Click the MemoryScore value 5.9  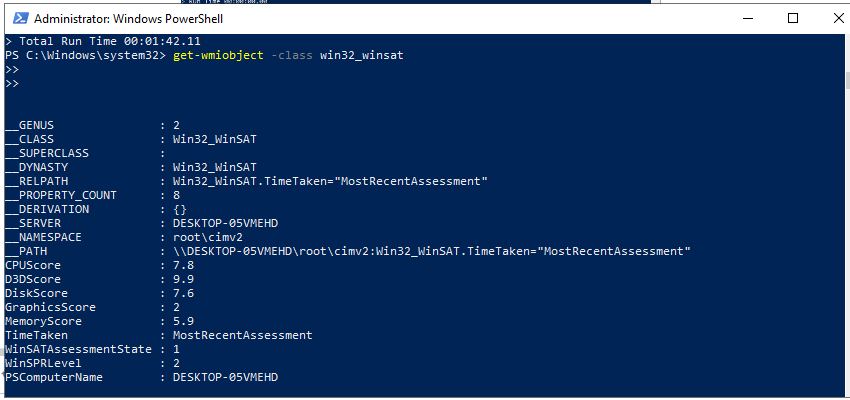pyautogui.click(x=183, y=321)
